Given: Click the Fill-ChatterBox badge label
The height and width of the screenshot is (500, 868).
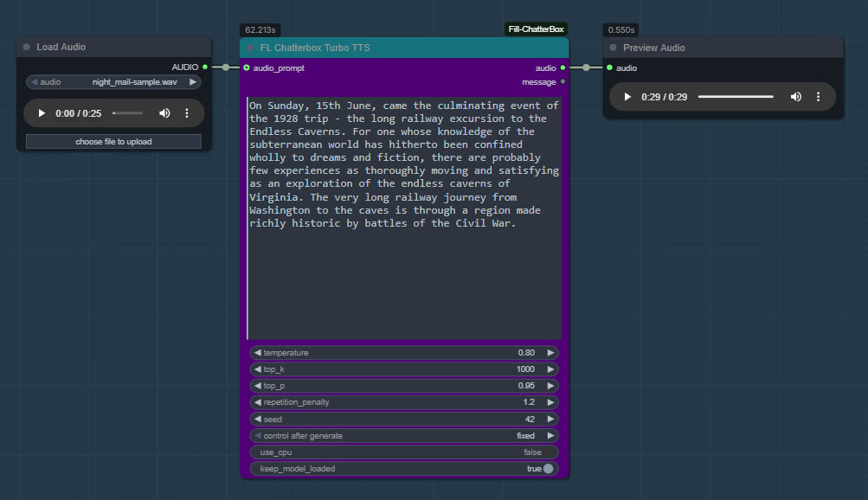Looking at the screenshot, I should [536, 29].
